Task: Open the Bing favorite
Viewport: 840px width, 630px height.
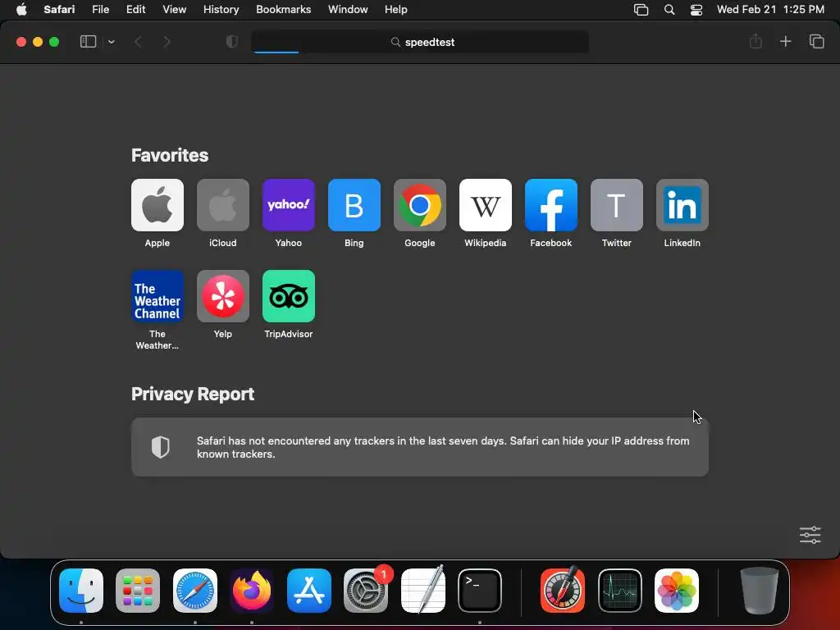Action: [x=354, y=205]
